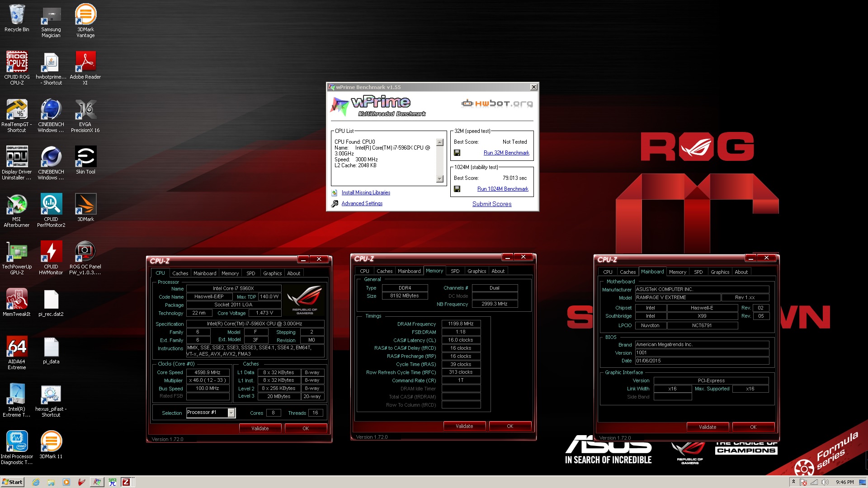Launch the MSI Afterburner desktop icon
Image resolution: width=868 pixels, height=488 pixels.
tap(17, 210)
